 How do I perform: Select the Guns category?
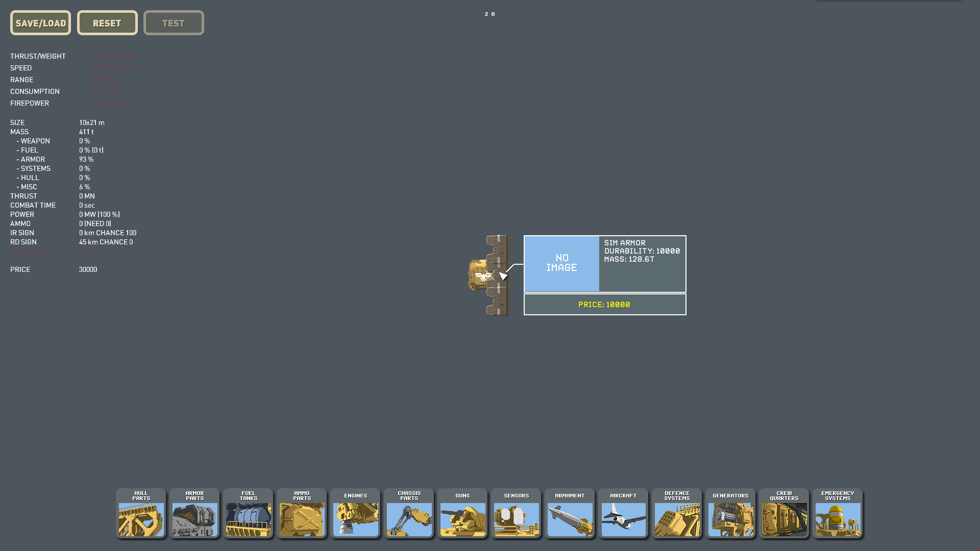tap(462, 513)
